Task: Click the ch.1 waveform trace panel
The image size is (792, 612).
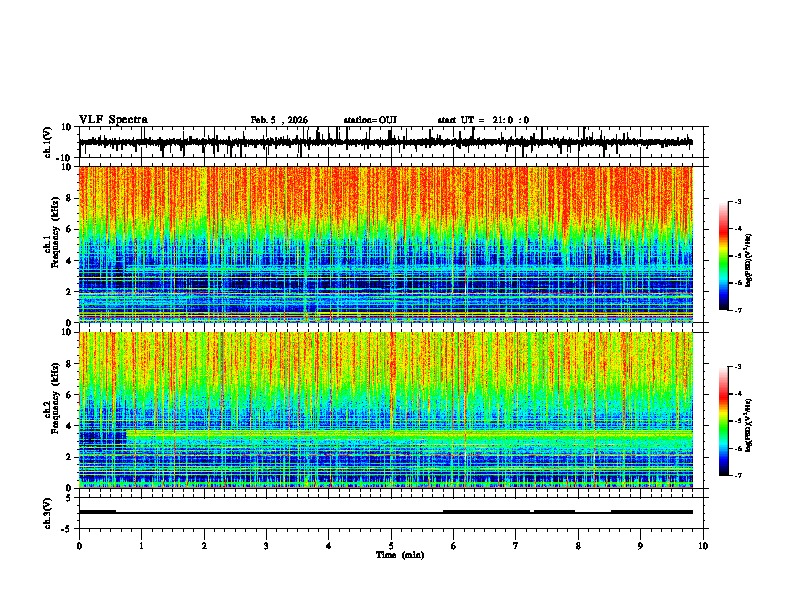Action: pos(393,142)
